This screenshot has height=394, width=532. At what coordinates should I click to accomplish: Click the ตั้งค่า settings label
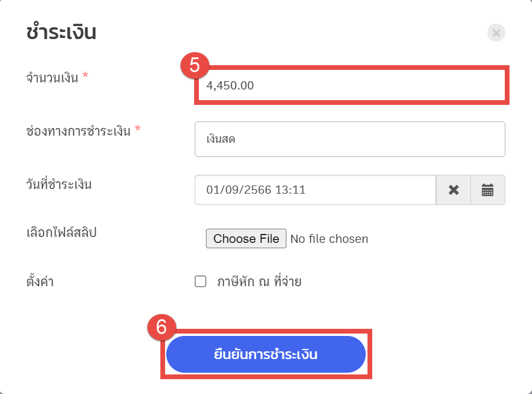coord(40,281)
